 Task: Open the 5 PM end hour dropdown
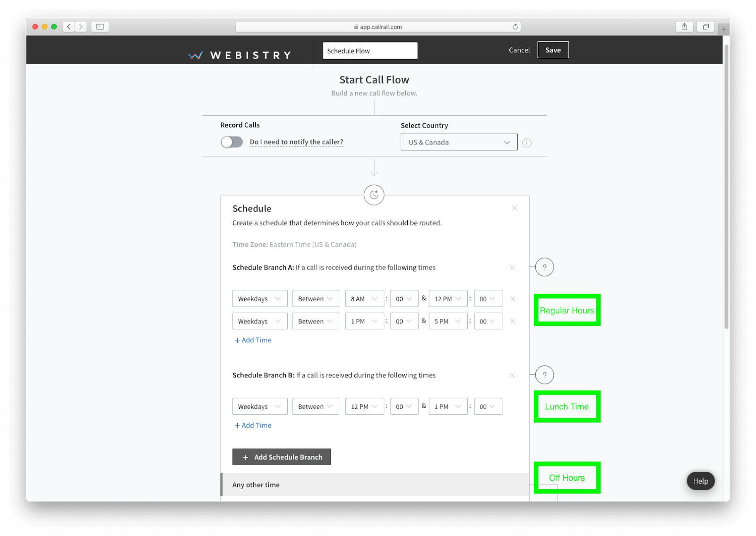448,322
